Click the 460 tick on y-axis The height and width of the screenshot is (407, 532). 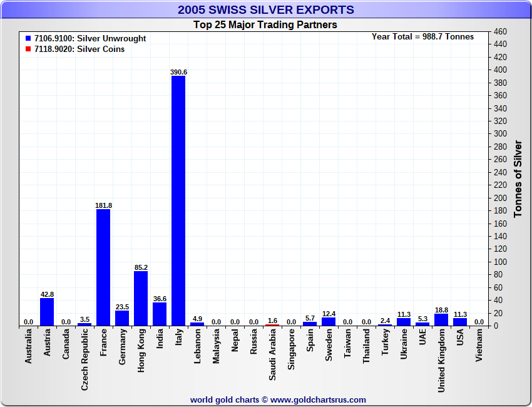click(x=500, y=31)
